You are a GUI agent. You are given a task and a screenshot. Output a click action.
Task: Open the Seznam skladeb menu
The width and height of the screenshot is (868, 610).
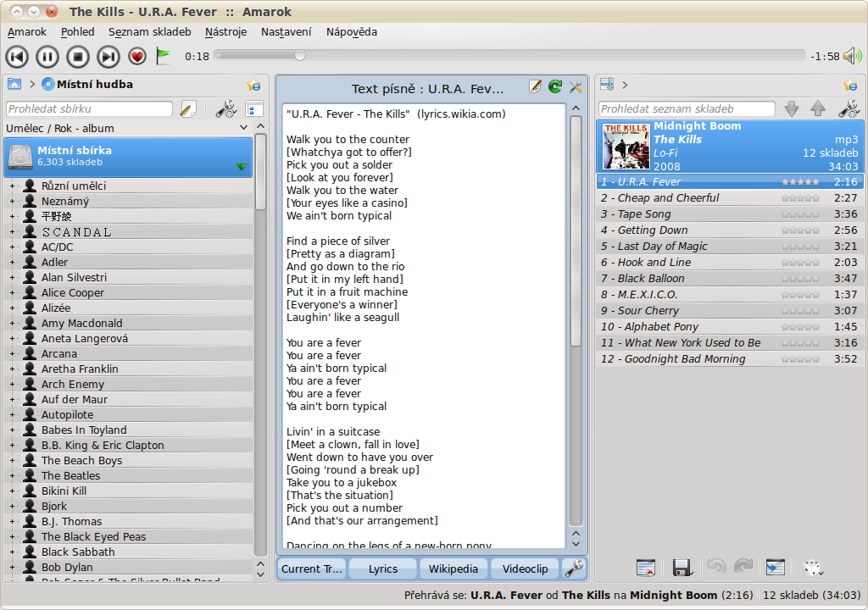point(149,32)
